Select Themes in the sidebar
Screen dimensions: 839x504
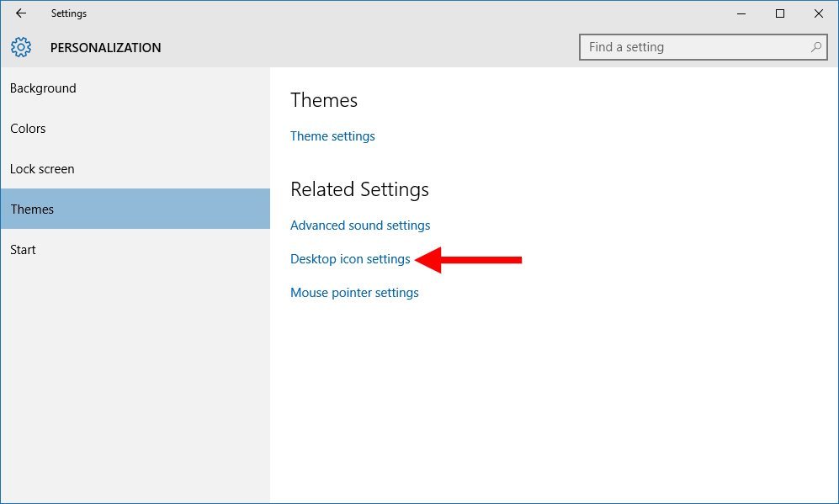click(32, 209)
